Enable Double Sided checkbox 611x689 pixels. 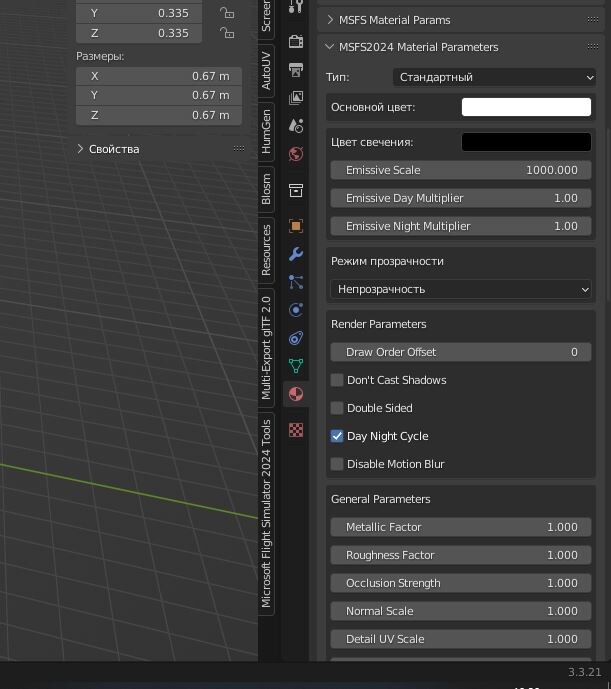[x=337, y=408]
